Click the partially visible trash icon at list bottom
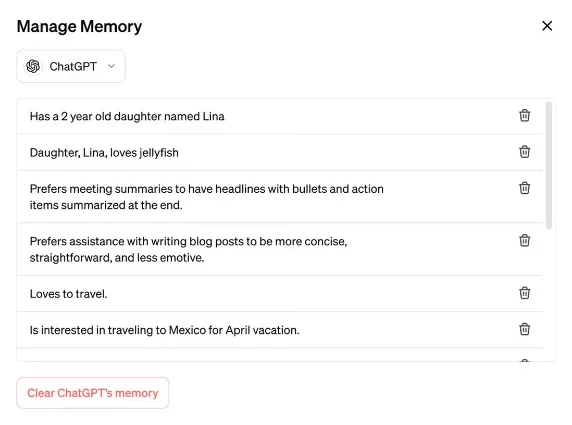 524,360
